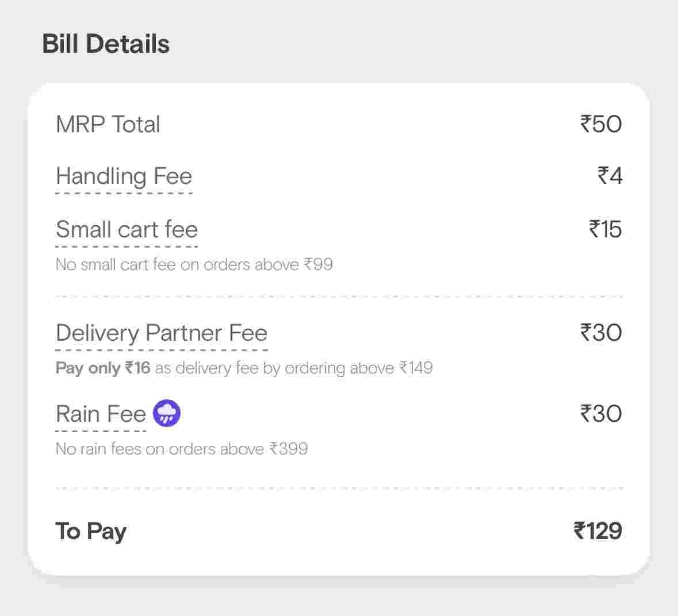The width and height of the screenshot is (678, 616).
Task: Tap the ₹15 small cart amount
Action: click(605, 229)
